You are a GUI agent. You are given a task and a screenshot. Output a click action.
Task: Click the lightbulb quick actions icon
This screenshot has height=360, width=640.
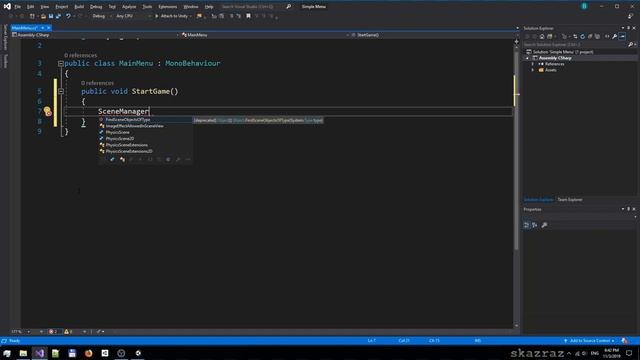tap(47, 111)
